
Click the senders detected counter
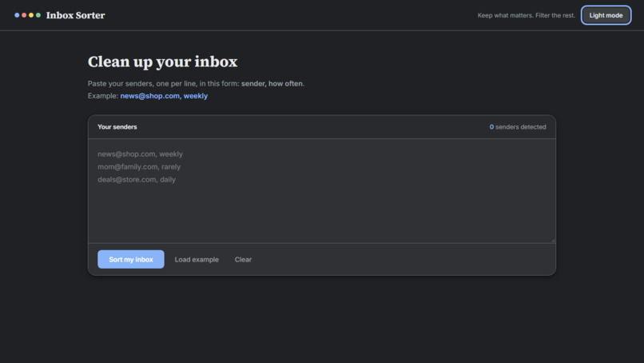click(x=518, y=127)
